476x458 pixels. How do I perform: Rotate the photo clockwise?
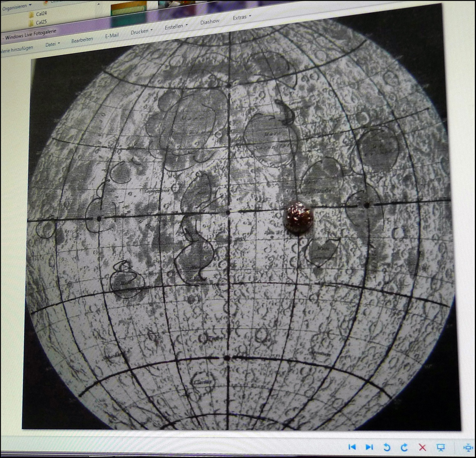(404, 447)
